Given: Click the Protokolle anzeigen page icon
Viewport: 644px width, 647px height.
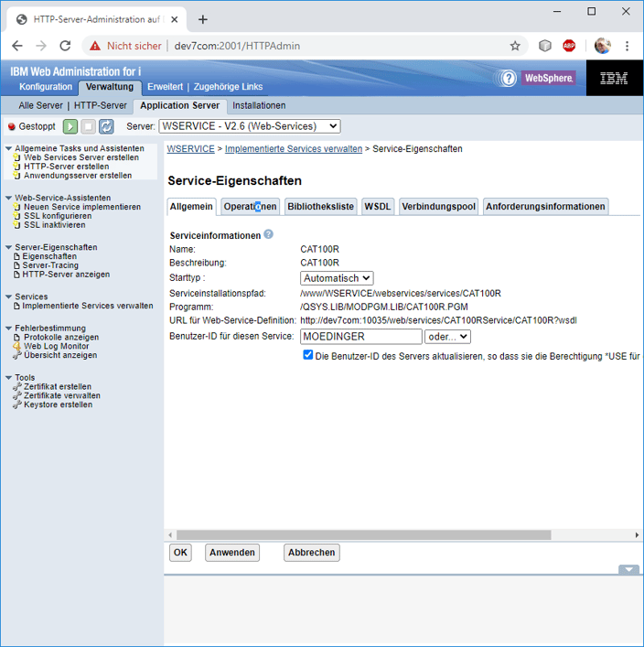Looking at the screenshot, I should tap(16, 337).
